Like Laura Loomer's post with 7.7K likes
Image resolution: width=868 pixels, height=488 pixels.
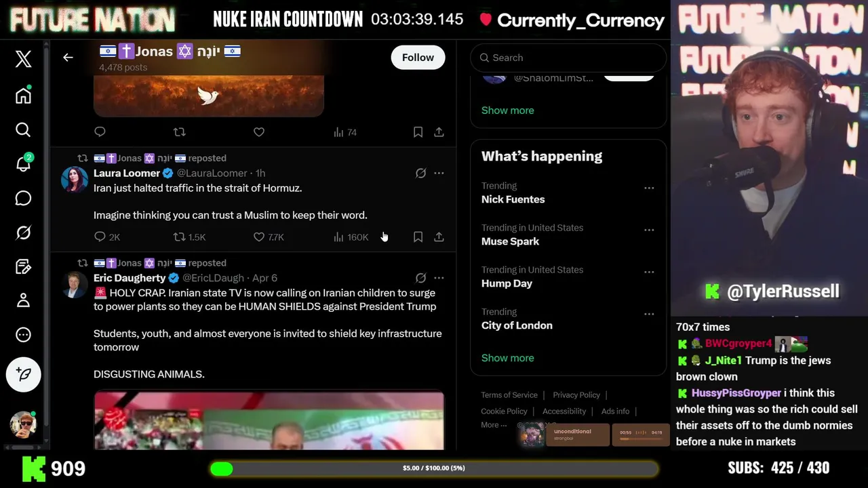coord(269,237)
